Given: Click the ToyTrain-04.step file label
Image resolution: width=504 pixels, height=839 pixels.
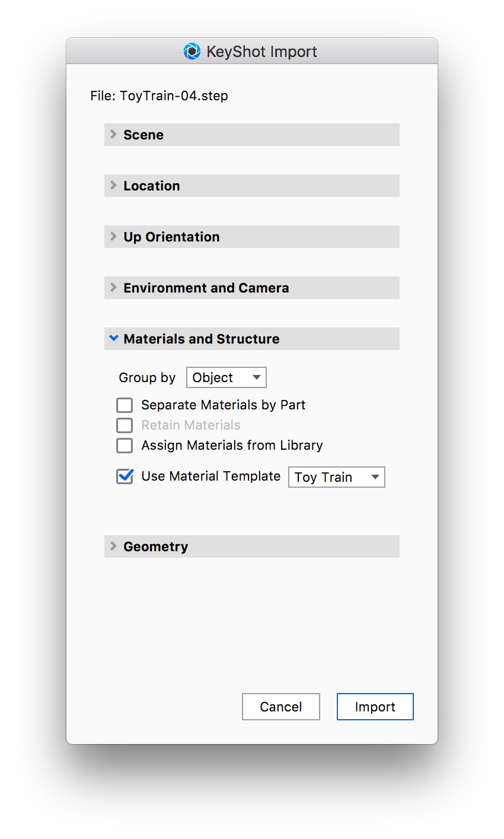Looking at the screenshot, I should pyautogui.click(x=159, y=96).
